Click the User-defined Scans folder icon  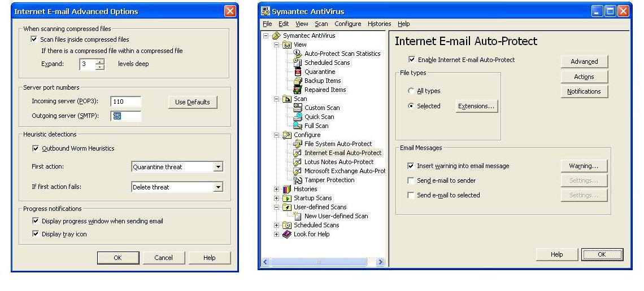[287, 207]
